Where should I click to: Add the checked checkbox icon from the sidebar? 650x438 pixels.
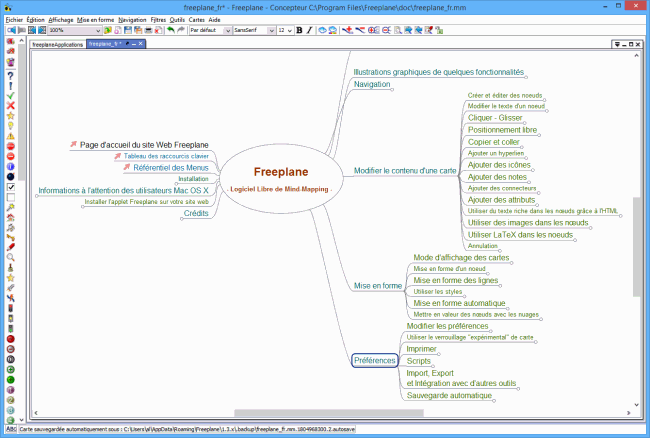click(11, 187)
